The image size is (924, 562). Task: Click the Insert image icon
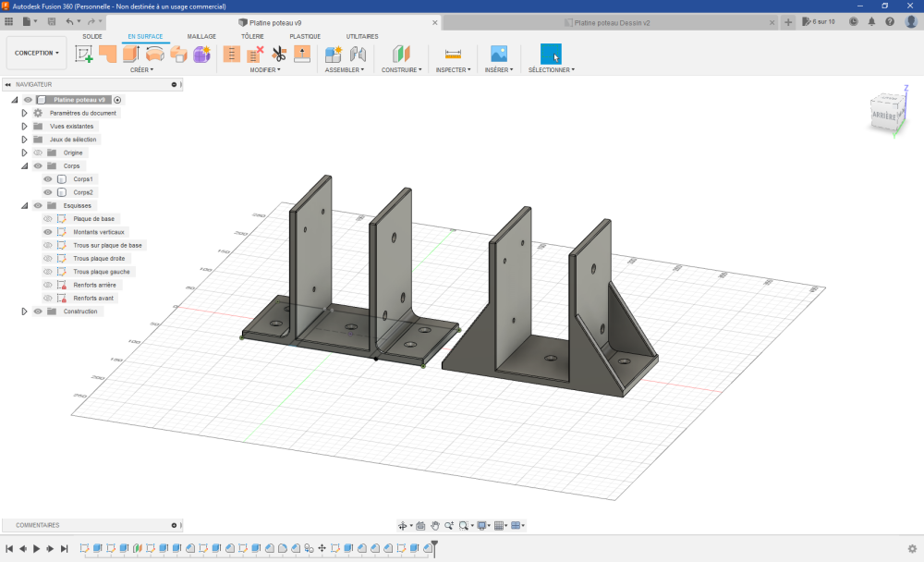(499, 54)
